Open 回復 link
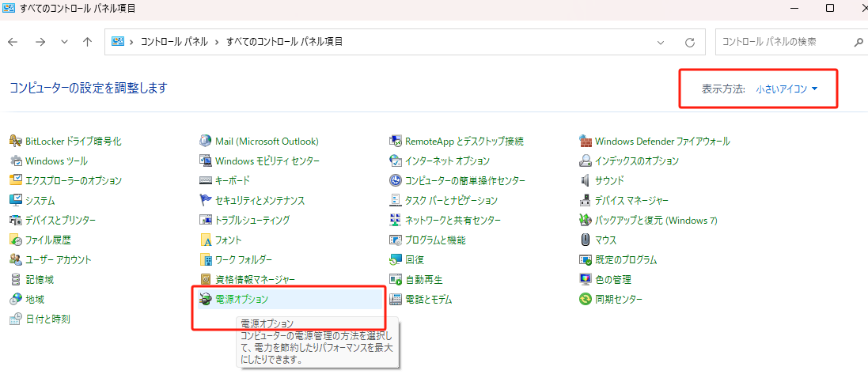 click(415, 259)
